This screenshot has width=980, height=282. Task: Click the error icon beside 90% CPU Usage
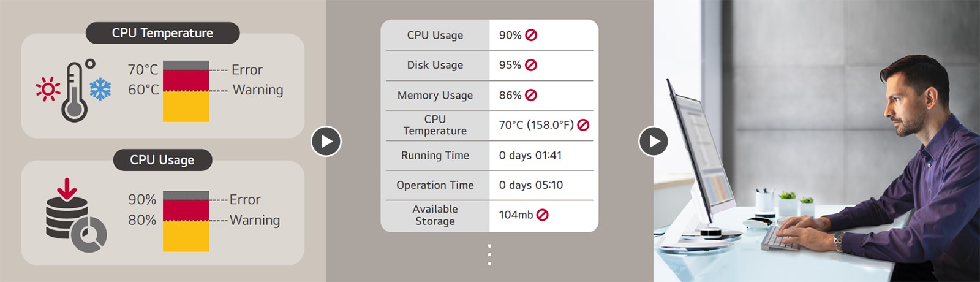[x=531, y=36]
